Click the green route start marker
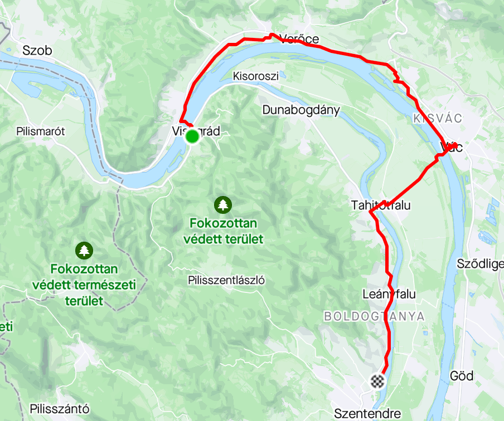504x421 pixels. [x=192, y=136]
